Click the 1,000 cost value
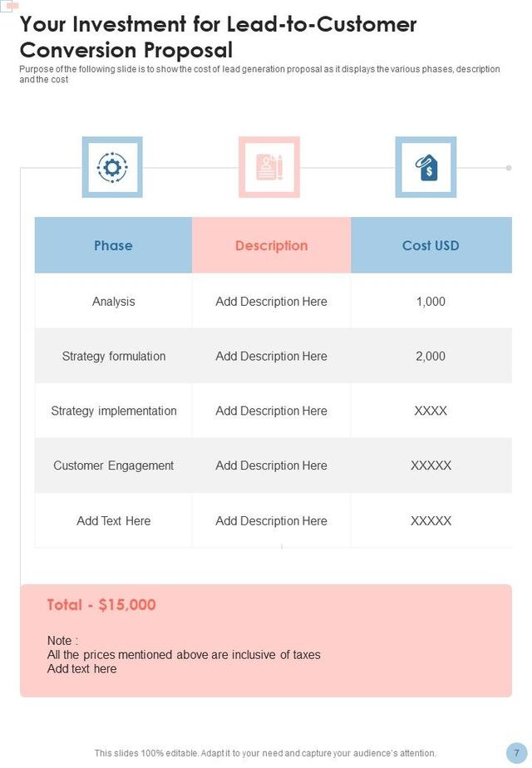Screen dimensions: 532x768 coord(431,301)
